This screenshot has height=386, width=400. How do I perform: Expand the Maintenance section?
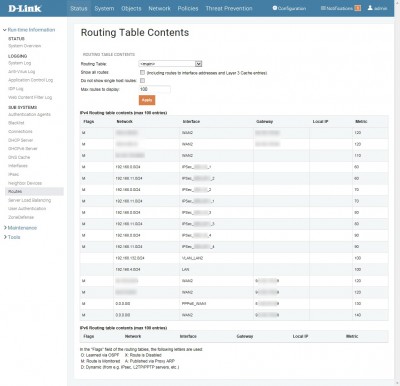tap(20, 228)
